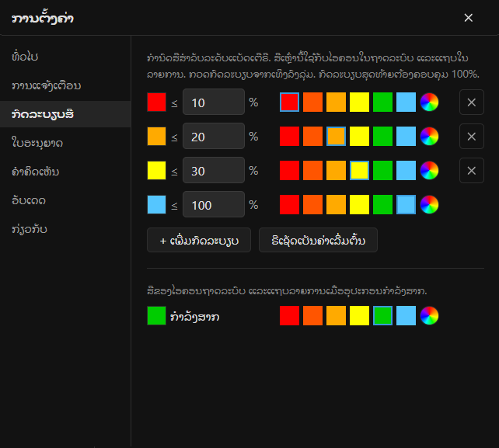Viewport: 499px width, 448px height.
Task: Click blue preview square beside 100 field
Action: click(156, 204)
